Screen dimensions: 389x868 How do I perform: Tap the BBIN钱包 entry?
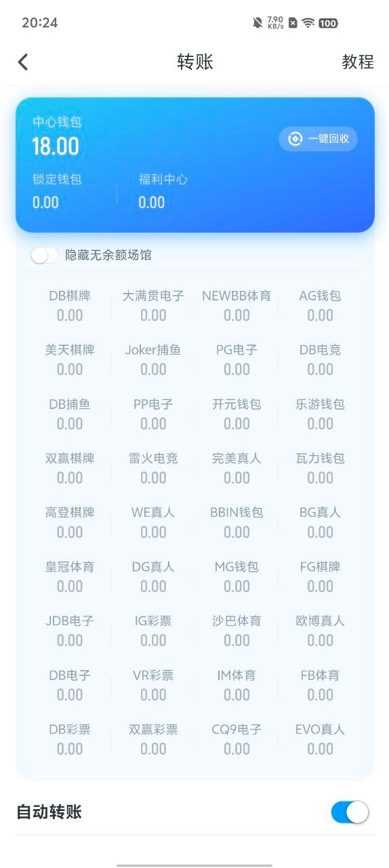click(237, 522)
